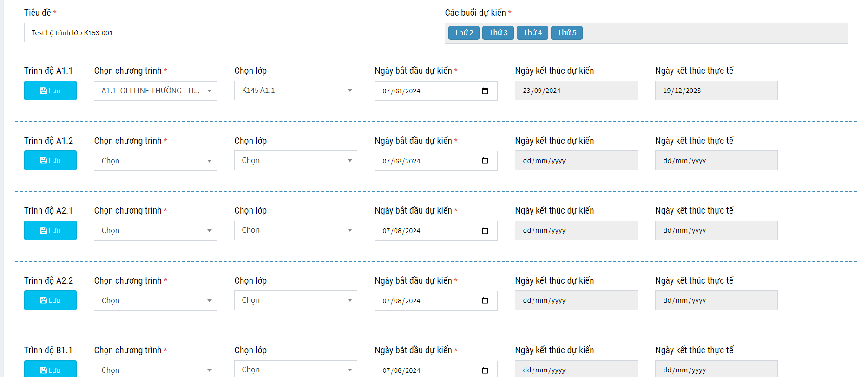Select the Thứ 4 day tag

click(x=533, y=33)
